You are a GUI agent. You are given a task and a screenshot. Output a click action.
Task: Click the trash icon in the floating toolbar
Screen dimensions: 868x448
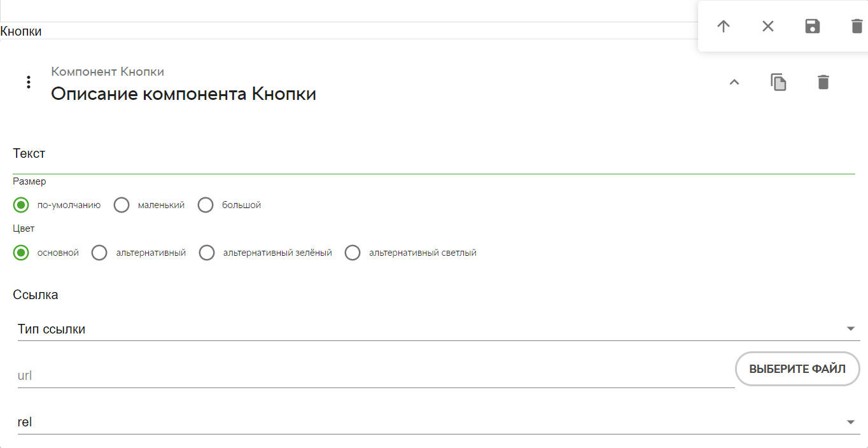pos(857,26)
